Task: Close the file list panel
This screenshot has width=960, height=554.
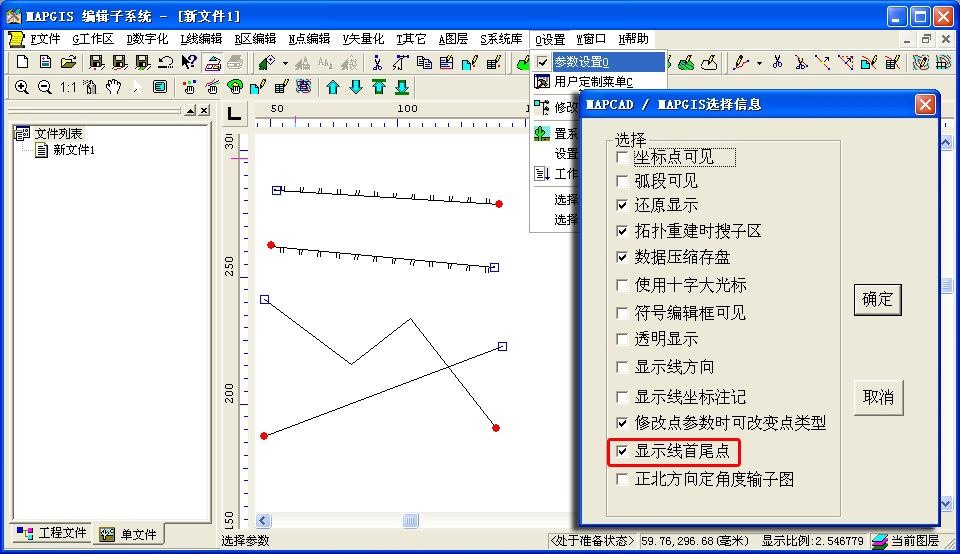Action: click(x=204, y=110)
